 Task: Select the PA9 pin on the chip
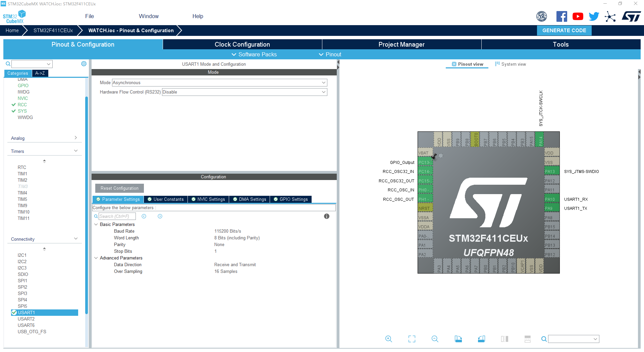[x=552, y=208]
